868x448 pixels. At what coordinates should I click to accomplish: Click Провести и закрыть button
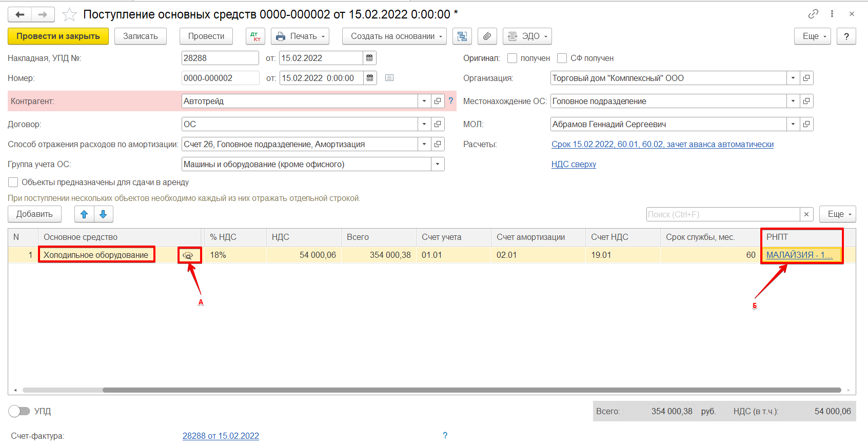click(x=58, y=36)
